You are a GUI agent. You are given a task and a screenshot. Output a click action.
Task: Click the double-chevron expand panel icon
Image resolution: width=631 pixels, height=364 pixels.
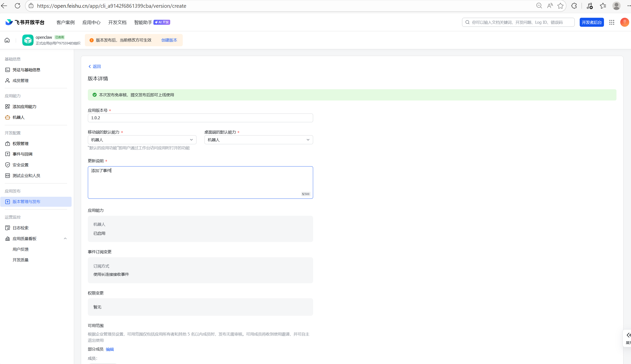click(x=628, y=335)
